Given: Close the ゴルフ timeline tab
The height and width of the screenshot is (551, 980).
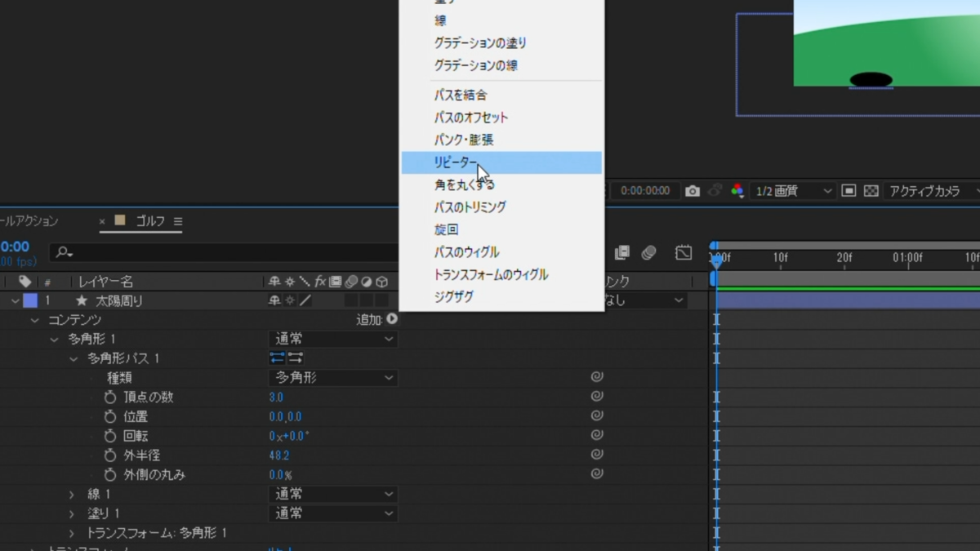Looking at the screenshot, I should pos(102,221).
